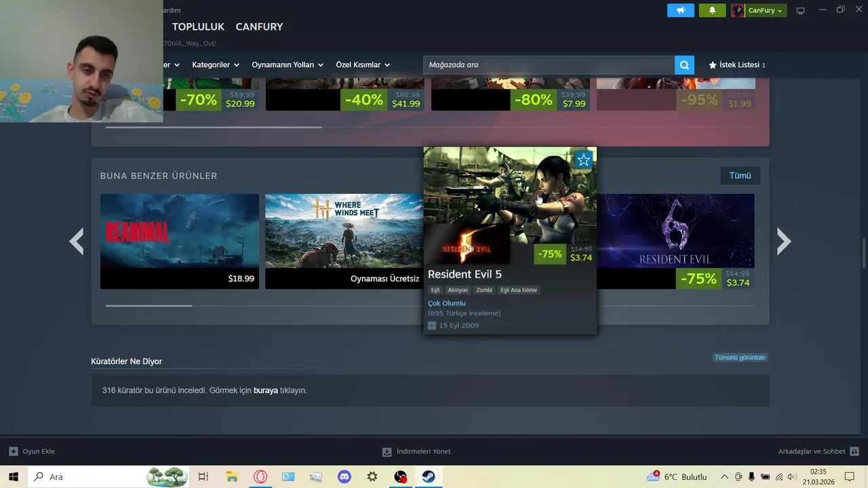The image size is (868, 488).
Task: Click the page vertical scrollbar thumb
Action: tap(864, 253)
